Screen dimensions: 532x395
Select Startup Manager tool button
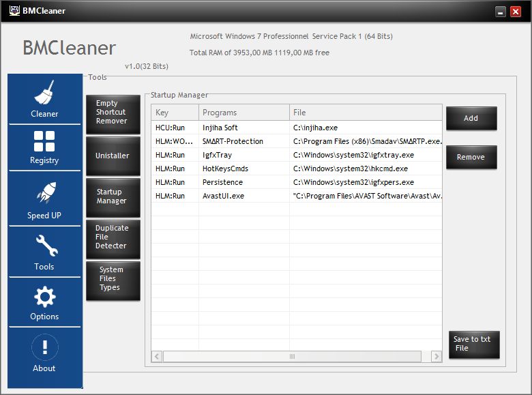(113, 196)
